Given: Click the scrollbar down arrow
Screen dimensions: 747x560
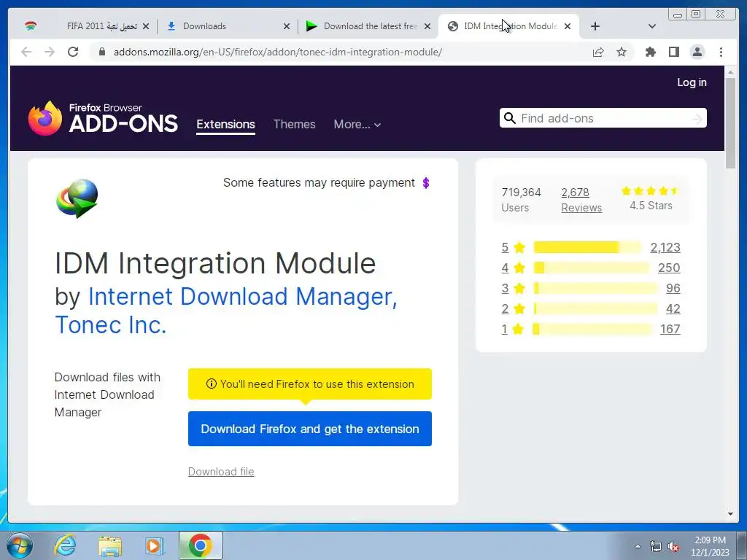Looking at the screenshot, I should pos(730,514).
